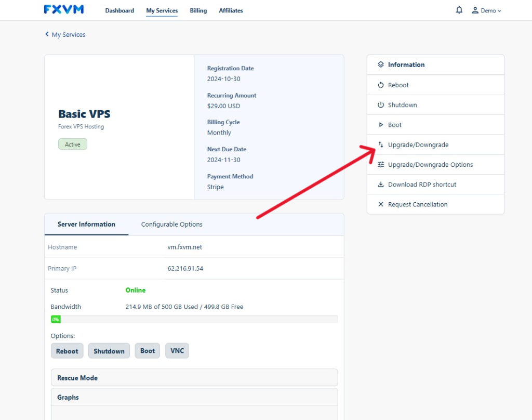Click the Boot play icon in sidebar

pyautogui.click(x=381, y=125)
